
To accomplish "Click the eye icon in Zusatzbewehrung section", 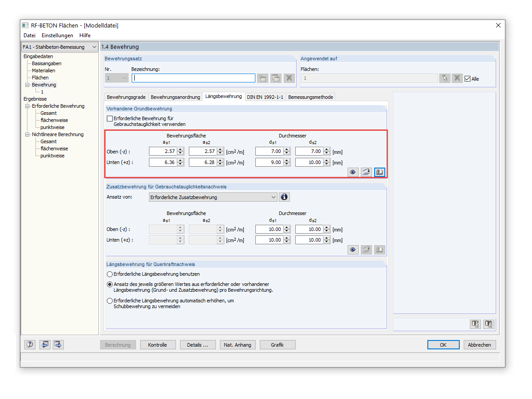I will point(353,250).
